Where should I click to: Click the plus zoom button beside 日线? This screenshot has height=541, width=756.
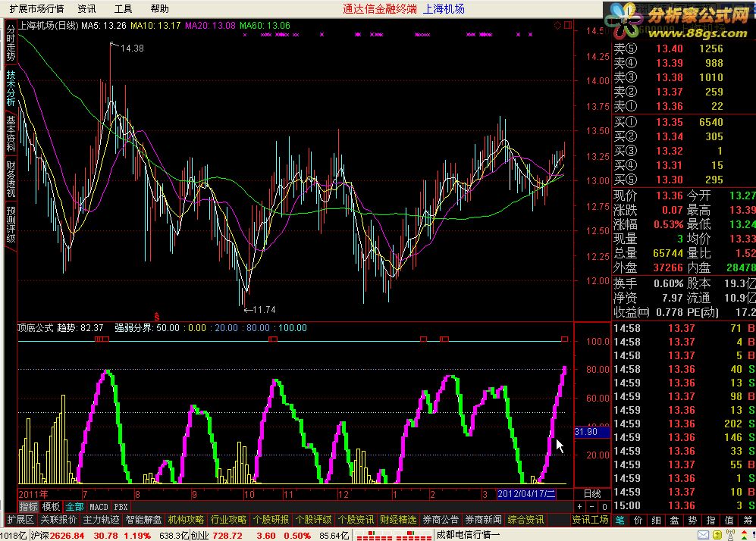click(579, 507)
